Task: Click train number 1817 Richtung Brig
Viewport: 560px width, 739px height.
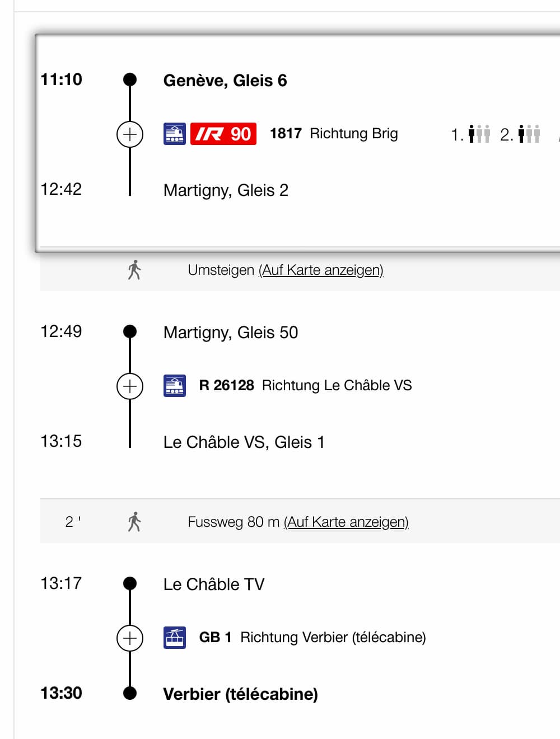Action: tap(334, 134)
